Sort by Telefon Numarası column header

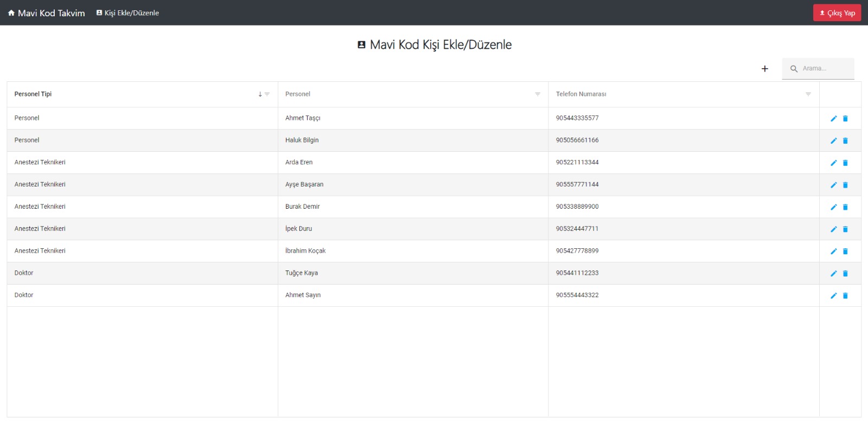point(581,94)
